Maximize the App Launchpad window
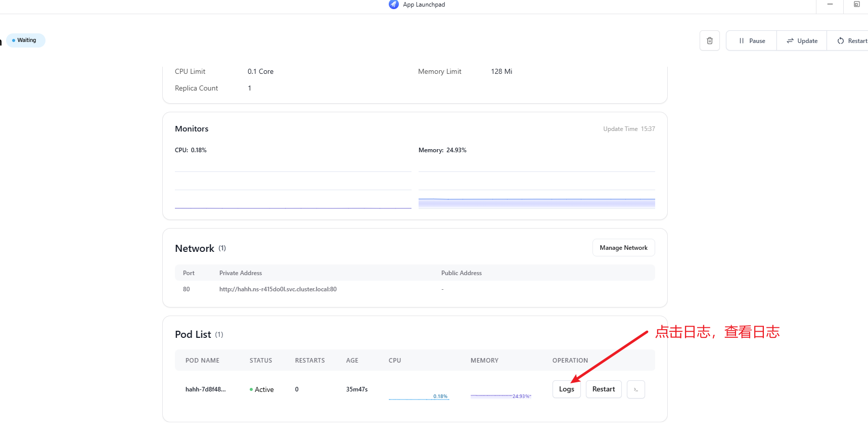This screenshot has height=441, width=868. (x=856, y=5)
